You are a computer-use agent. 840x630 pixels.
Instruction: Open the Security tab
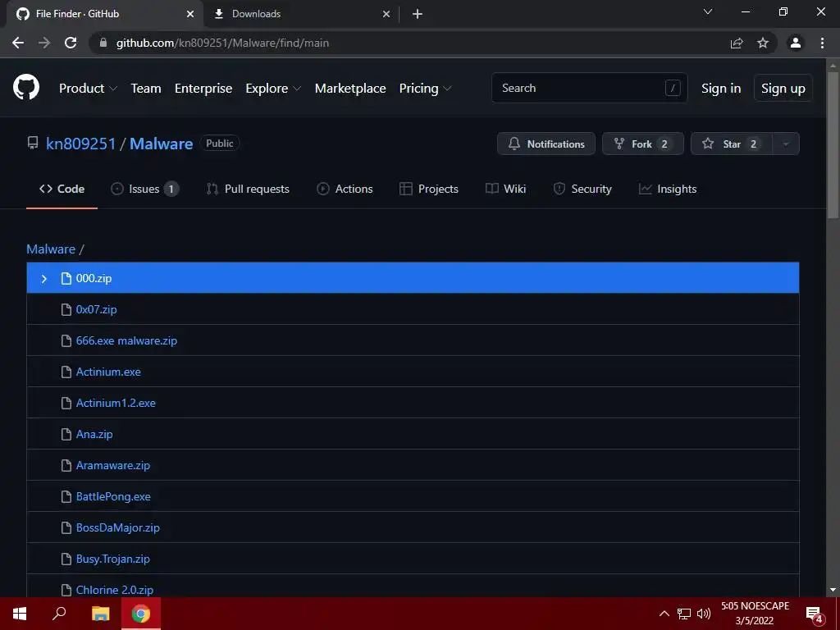tap(582, 189)
